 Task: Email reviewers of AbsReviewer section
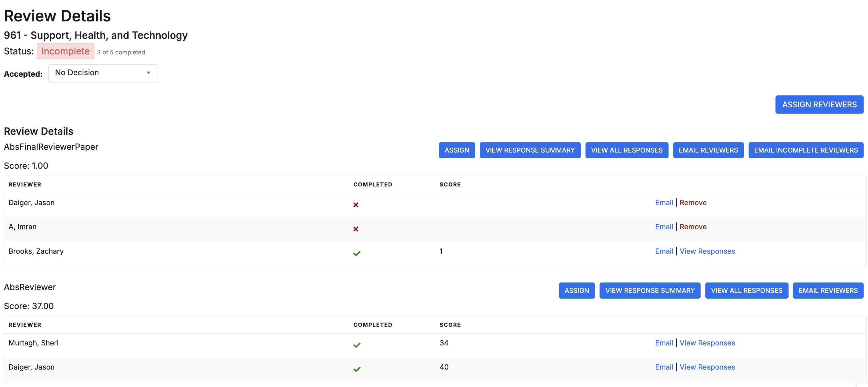828,291
